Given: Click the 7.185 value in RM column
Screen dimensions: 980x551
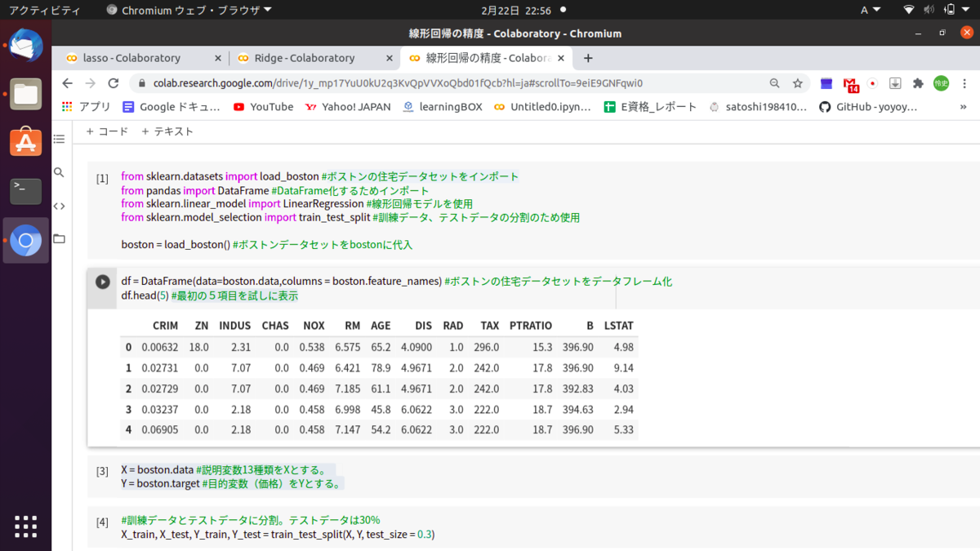Looking at the screenshot, I should pyautogui.click(x=346, y=389).
